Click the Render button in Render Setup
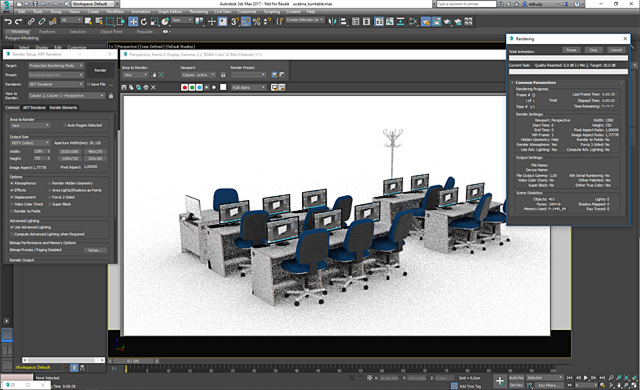640x390 pixels. tap(100, 70)
